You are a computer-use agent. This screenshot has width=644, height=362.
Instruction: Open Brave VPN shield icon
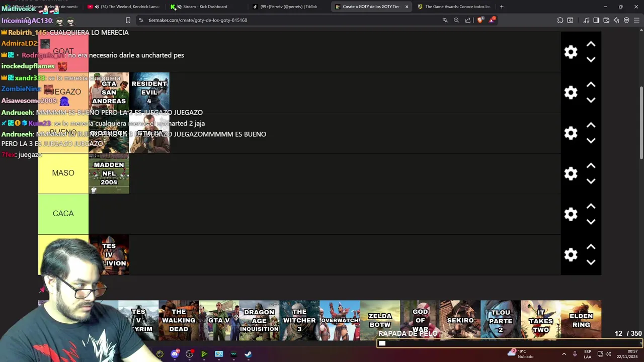click(626, 20)
